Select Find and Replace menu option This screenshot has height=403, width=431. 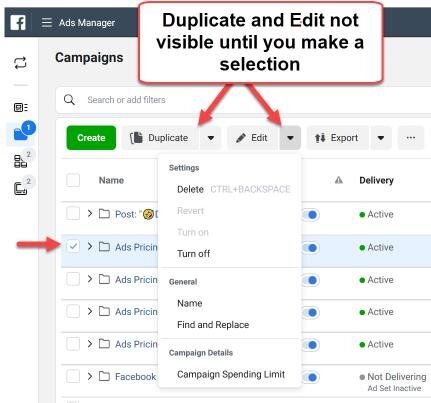coord(213,325)
